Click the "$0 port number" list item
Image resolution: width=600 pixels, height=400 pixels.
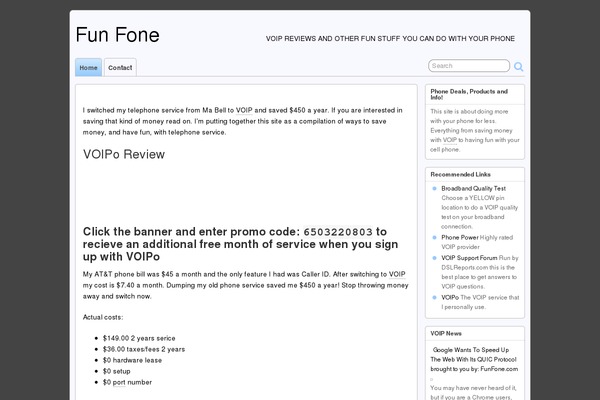[127, 382]
